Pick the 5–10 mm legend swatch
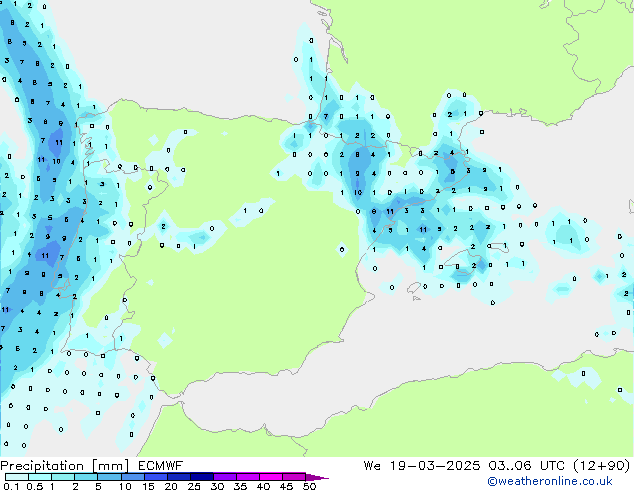 click(110, 477)
